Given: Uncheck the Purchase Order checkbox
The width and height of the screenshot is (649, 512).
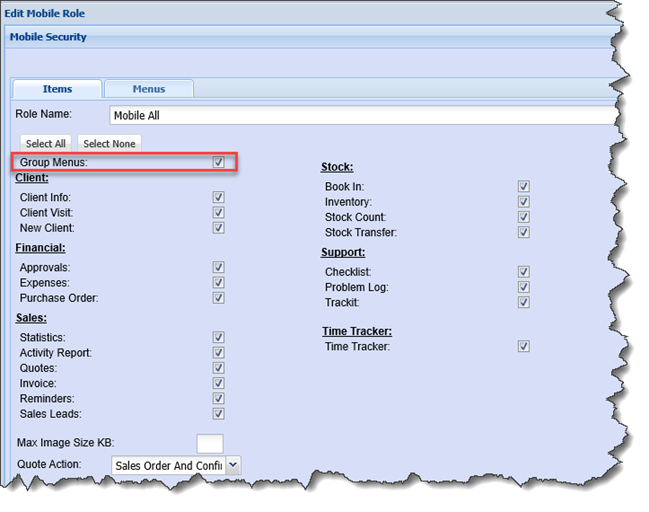Looking at the screenshot, I should point(218,298).
